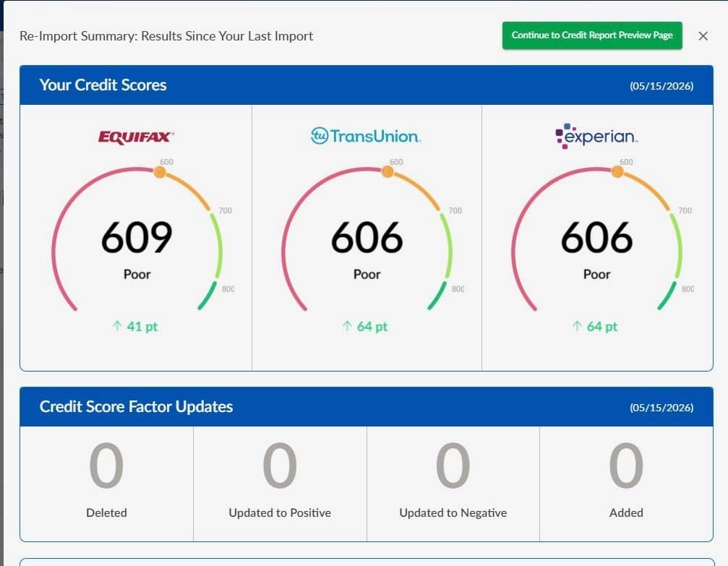
Task: Click the Updated to Negative label
Action: 453,513
